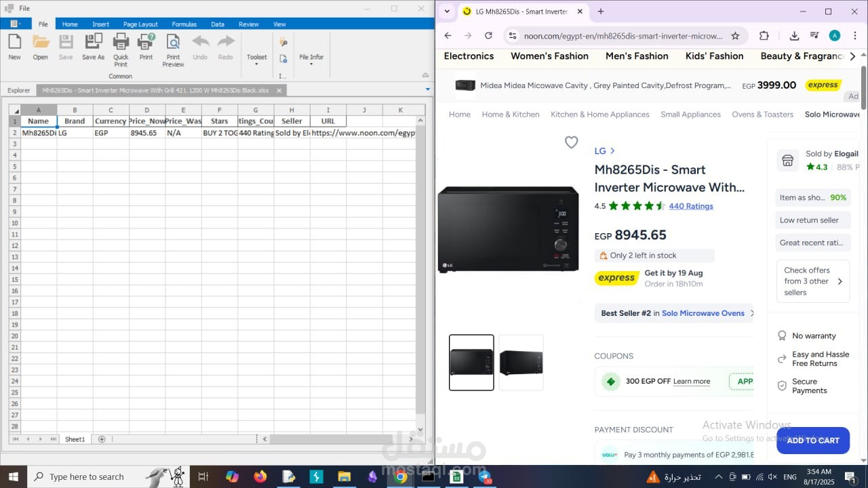Click the Save As icon
The width and height of the screenshot is (868, 488).
click(94, 46)
